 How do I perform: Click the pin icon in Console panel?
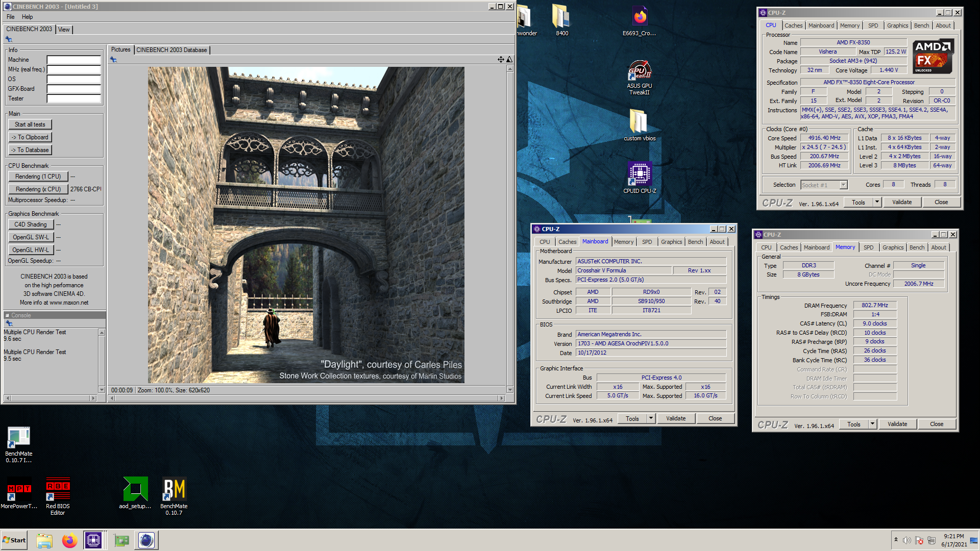(9, 323)
